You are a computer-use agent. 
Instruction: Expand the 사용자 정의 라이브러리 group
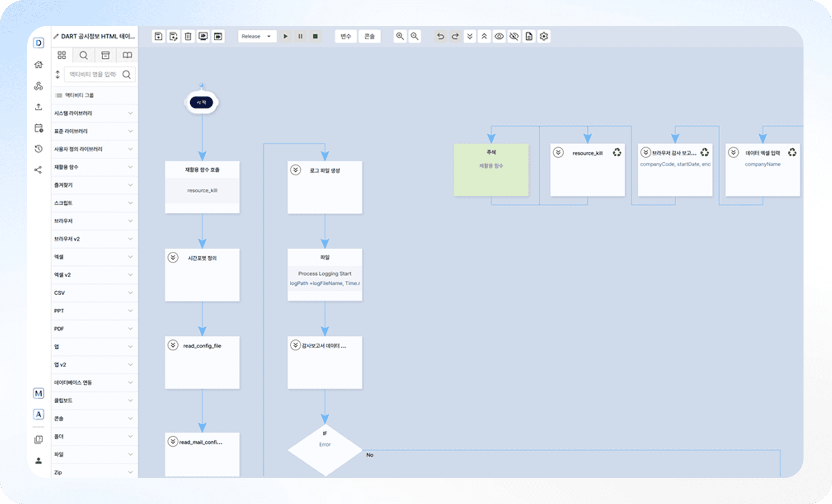pos(95,149)
